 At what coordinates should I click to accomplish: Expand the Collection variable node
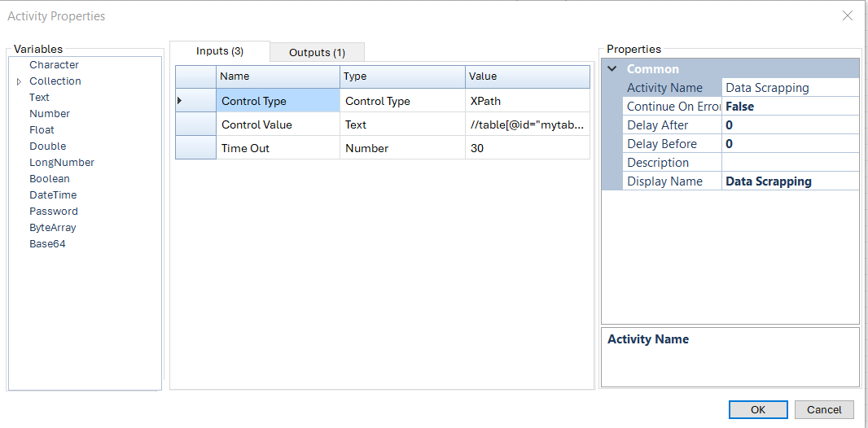click(x=20, y=82)
